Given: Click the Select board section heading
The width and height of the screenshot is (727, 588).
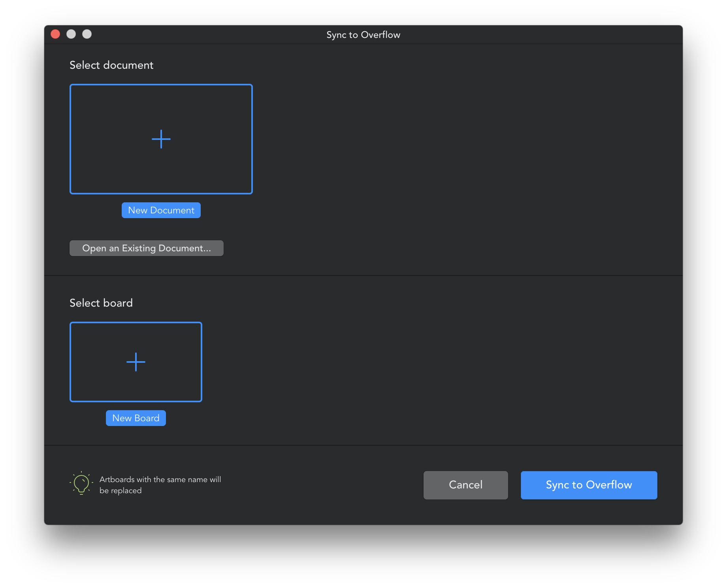Looking at the screenshot, I should tap(101, 303).
